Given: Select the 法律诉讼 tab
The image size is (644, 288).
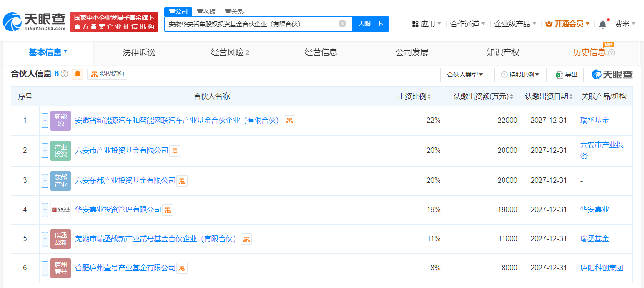Looking at the screenshot, I should point(139,53).
